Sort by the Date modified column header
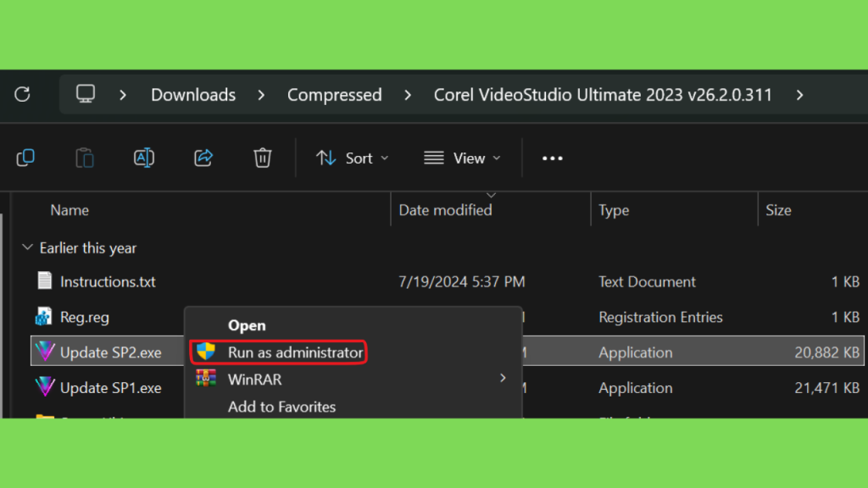This screenshot has width=868, height=488. point(445,210)
